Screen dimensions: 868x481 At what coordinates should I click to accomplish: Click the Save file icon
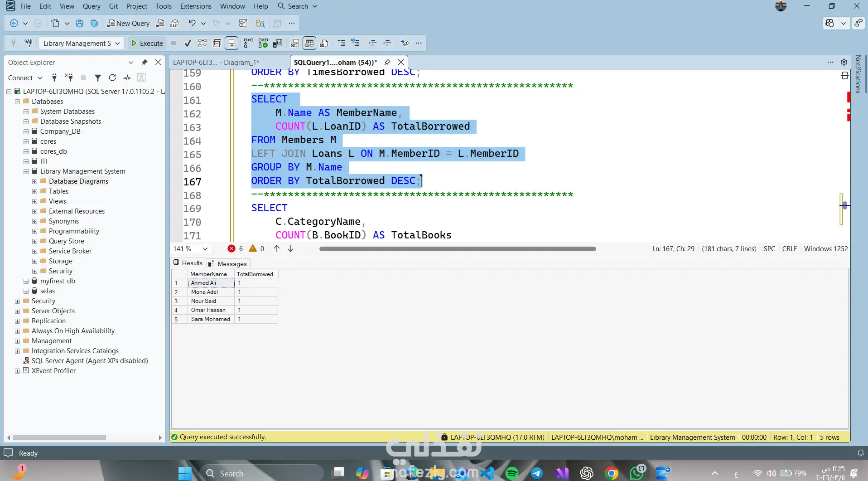pos(80,23)
